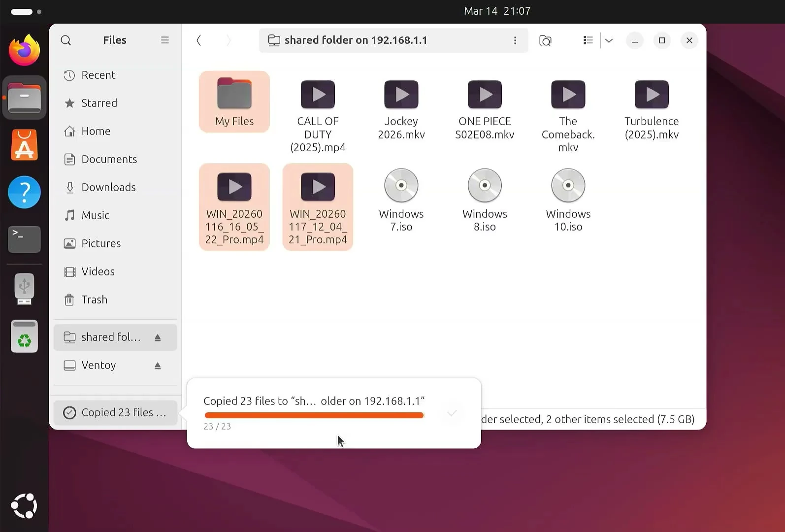The width and height of the screenshot is (785, 532).
Task: Click the search-in-folder icon
Action: [545, 40]
